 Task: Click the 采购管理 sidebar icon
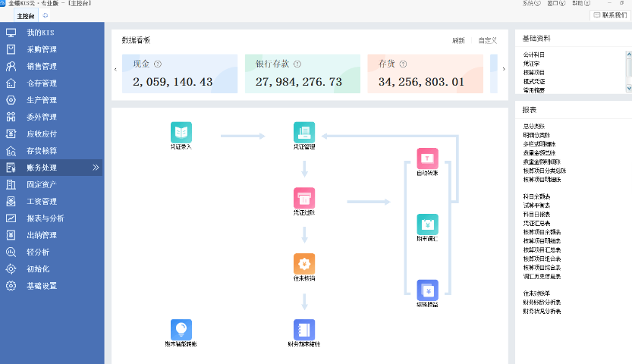[11, 49]
